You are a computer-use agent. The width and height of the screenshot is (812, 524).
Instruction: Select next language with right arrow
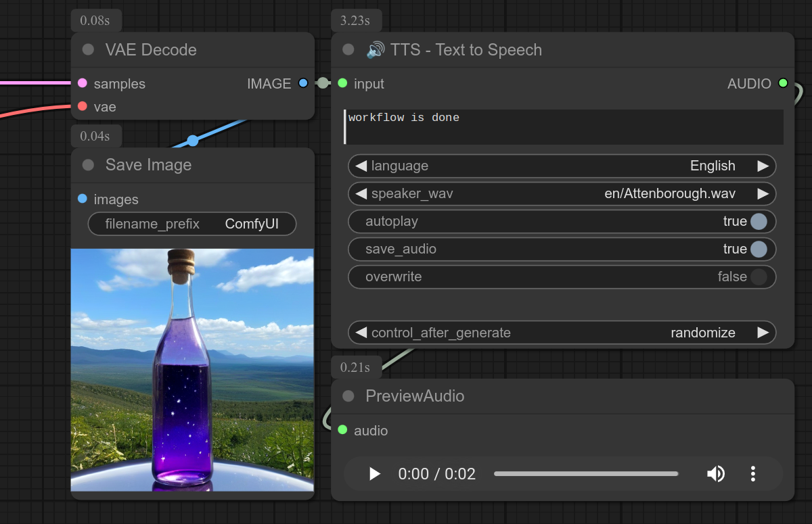tap(763, 166)
